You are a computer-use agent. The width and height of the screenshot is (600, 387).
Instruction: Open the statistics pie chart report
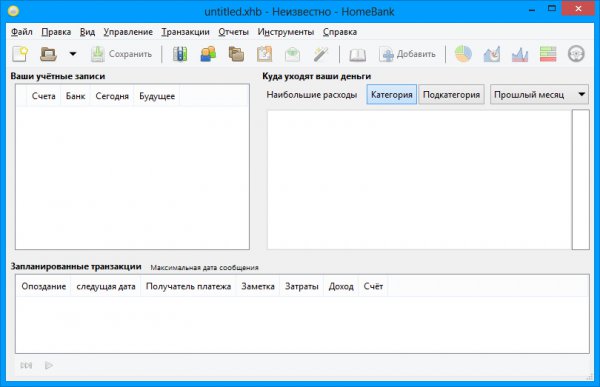click(463, 54)
